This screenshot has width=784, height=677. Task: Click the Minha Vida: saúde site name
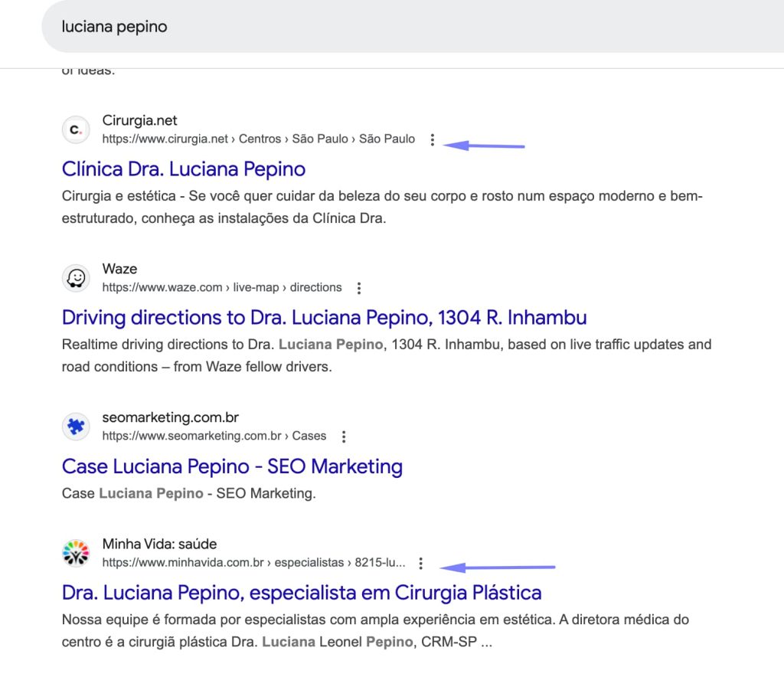tap(159, 544)
